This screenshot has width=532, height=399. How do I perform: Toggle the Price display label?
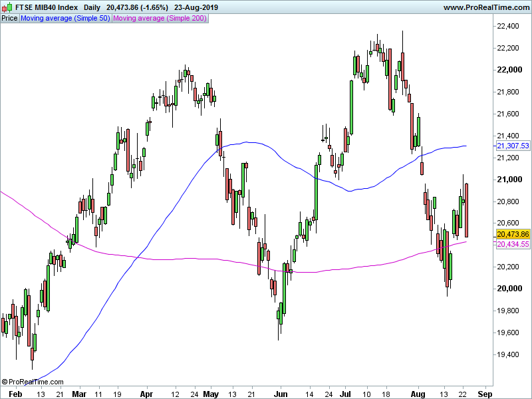9,18
